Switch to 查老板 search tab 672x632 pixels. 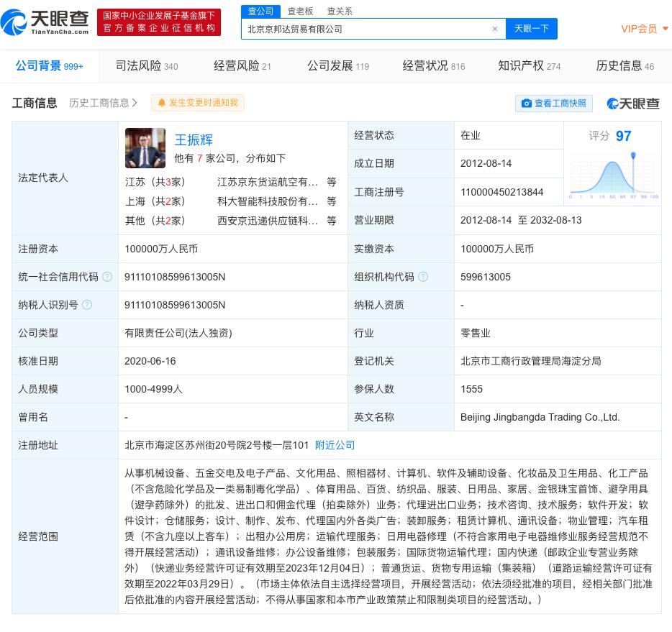click(300, 11)
